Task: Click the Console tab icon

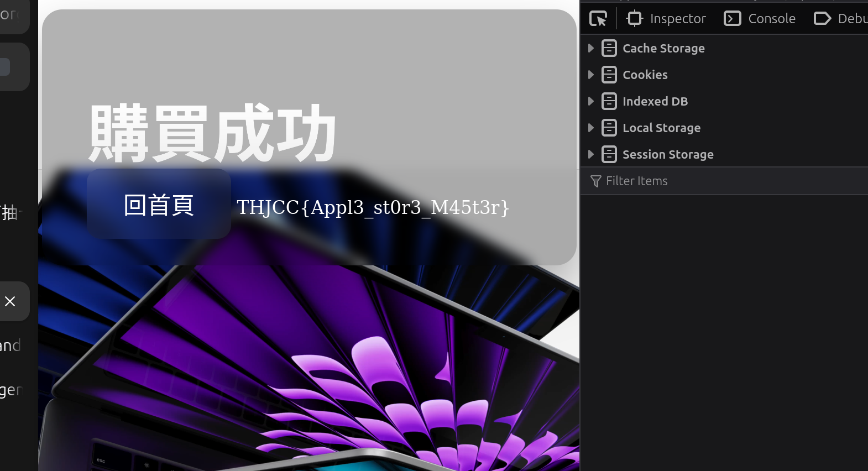Action: click(733, 19)
